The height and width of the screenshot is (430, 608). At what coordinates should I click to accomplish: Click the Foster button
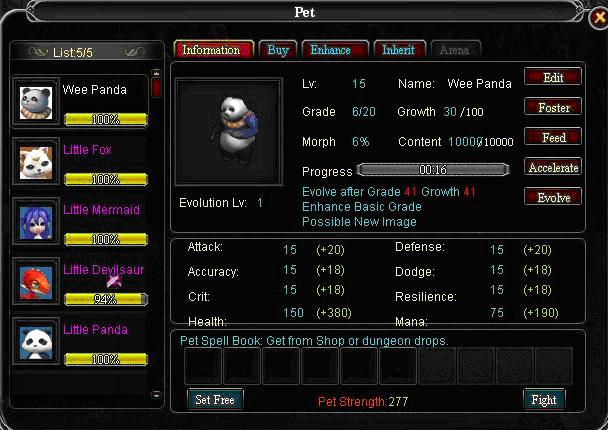[x=553, y=107]
